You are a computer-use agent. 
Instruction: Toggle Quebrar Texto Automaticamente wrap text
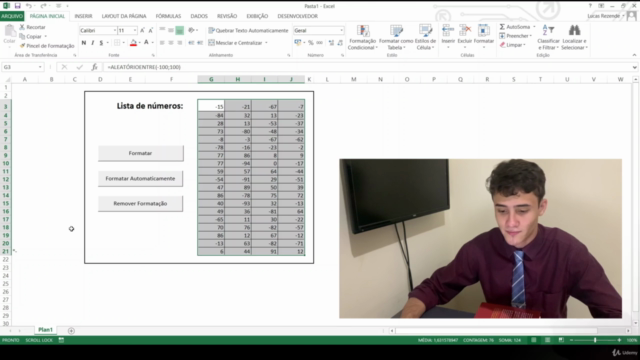coord(248,31)
